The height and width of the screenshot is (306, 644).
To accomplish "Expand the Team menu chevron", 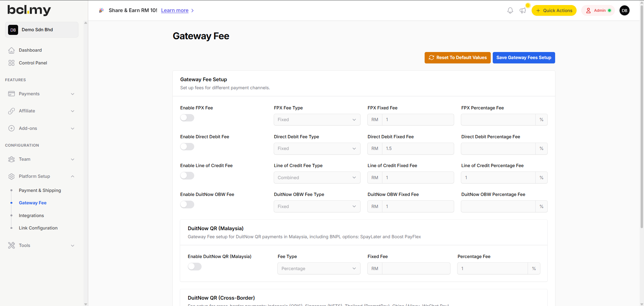I will pos(72,159).
